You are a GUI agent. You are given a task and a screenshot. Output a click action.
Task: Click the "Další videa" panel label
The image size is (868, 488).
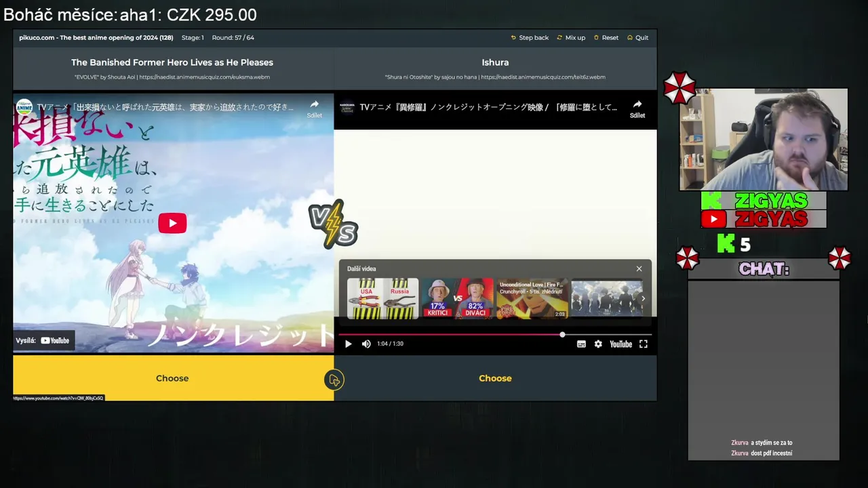[361, 269]
